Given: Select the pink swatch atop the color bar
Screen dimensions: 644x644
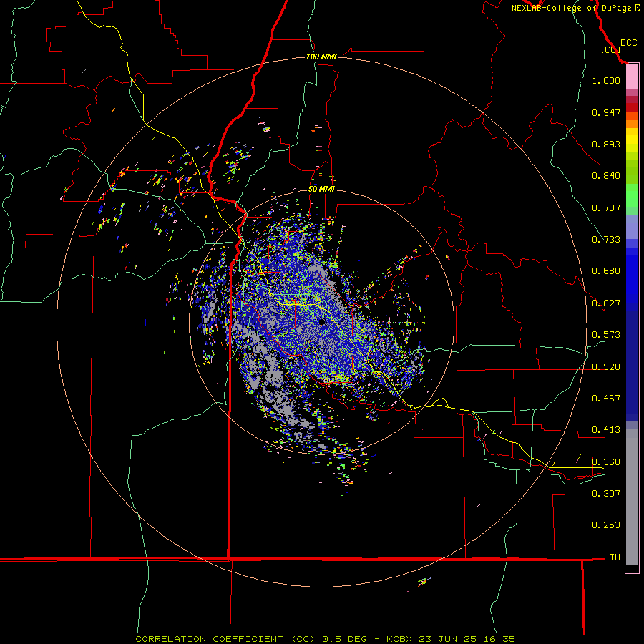Looking at the screenshot, I should click(632, 77).
